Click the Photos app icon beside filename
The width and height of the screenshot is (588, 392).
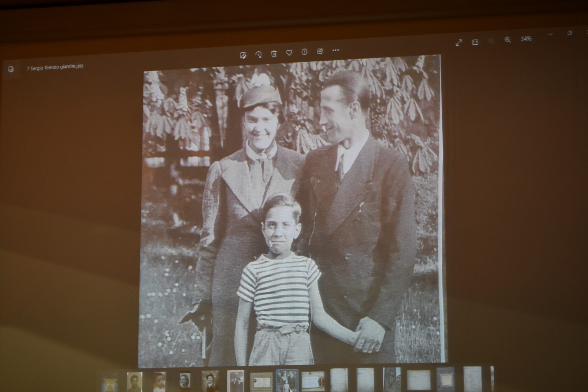[11, 69]
